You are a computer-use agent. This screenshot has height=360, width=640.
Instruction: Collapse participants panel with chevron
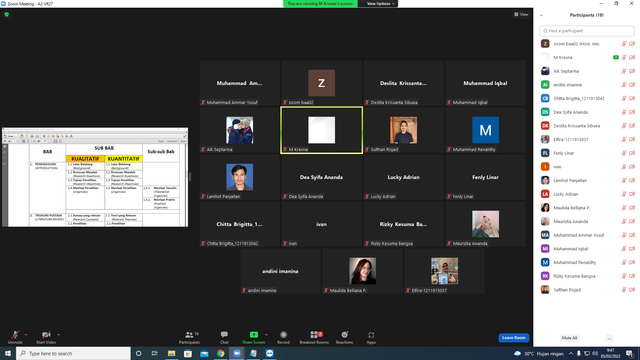541,15
